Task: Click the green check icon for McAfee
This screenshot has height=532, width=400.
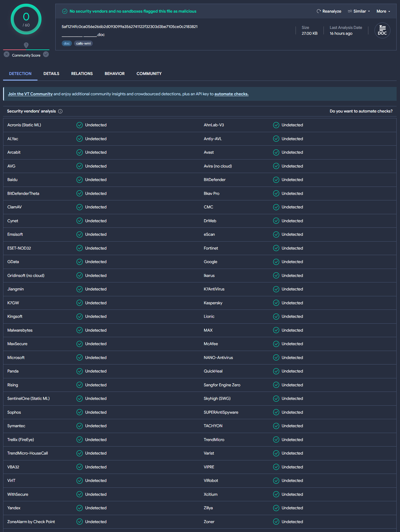Action: 276,344
